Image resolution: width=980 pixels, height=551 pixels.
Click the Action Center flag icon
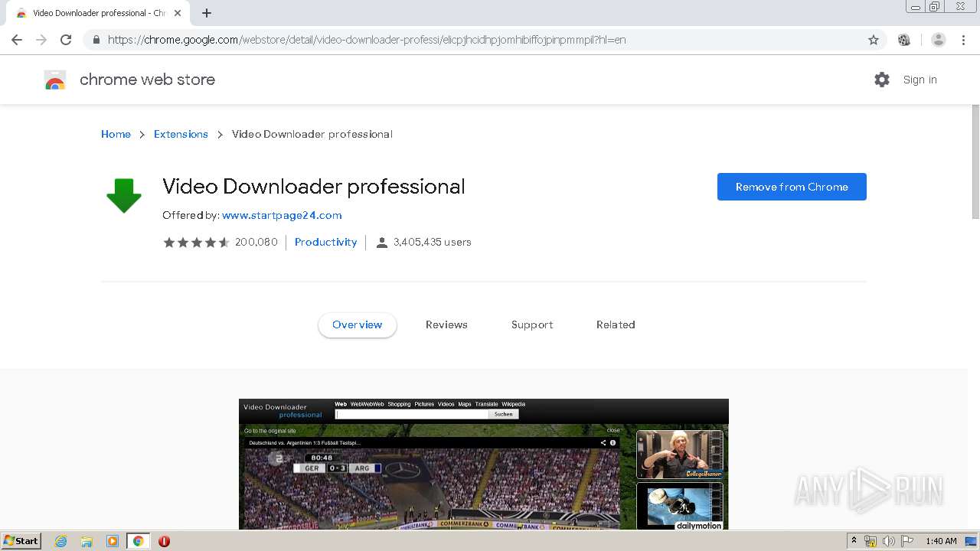(x=907, y=541)
